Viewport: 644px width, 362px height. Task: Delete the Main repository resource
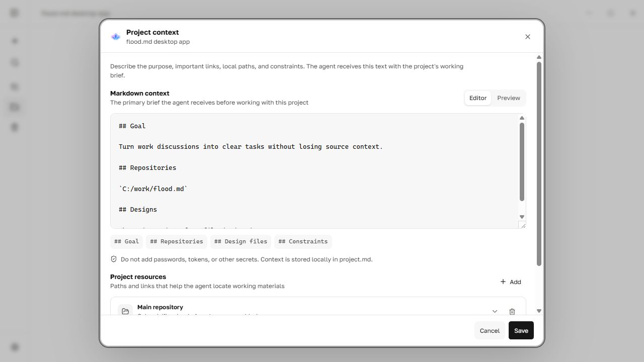point(512,311)
